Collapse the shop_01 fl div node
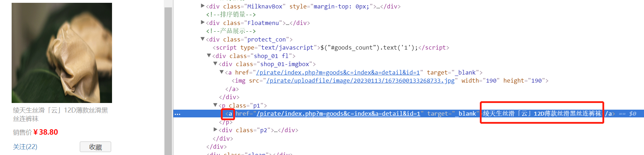 coord(209,56)
